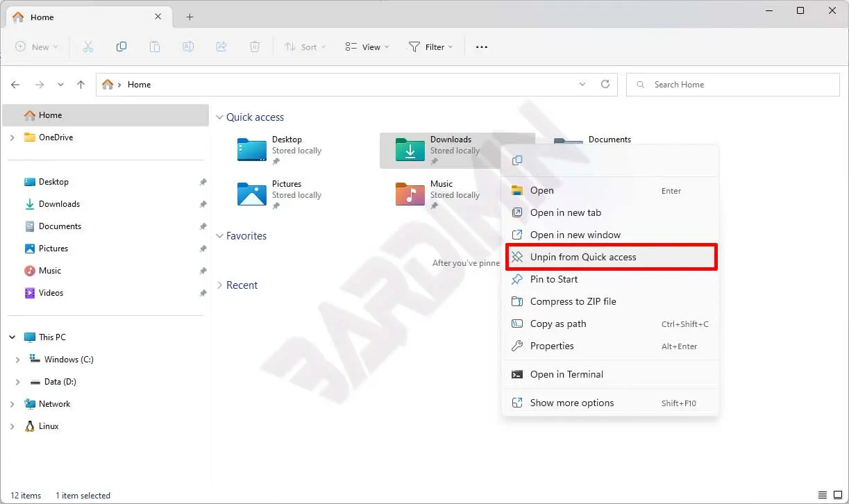The height and width of the screenshot is (504, 849).
Task: Collapse the This PC tree node
Action: tap(12, 337)
